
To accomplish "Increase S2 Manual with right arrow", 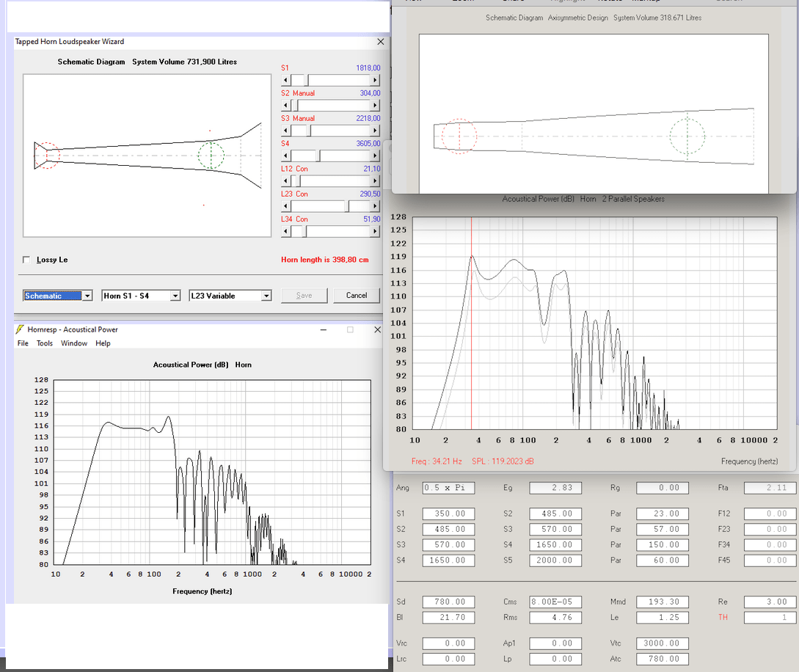I will tap(375, 106).
